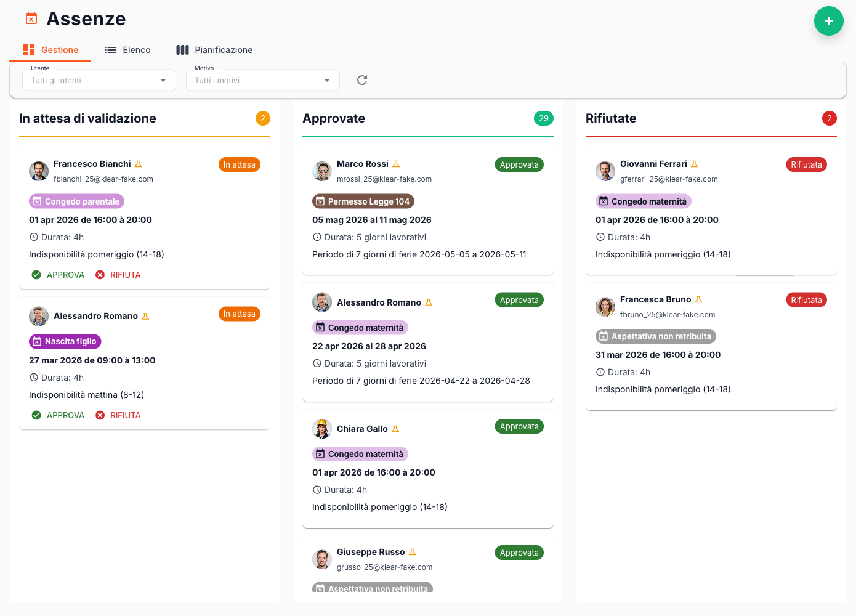The width and height of the screenshot is (856, 616).
Task: Open the Motivo dropdown showing Tutti i motivi
Action: [262, 80]
